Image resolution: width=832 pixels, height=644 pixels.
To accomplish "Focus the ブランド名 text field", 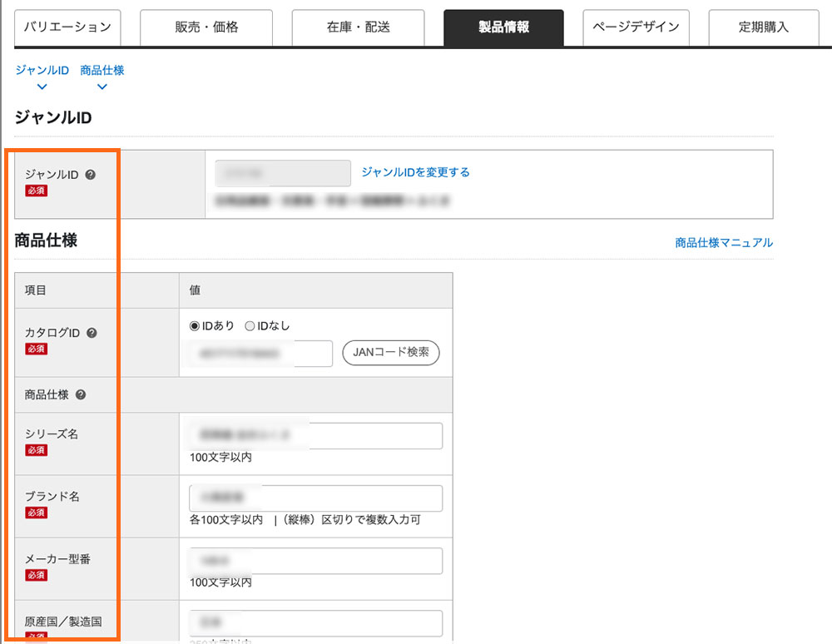I will tap(316, 498).
